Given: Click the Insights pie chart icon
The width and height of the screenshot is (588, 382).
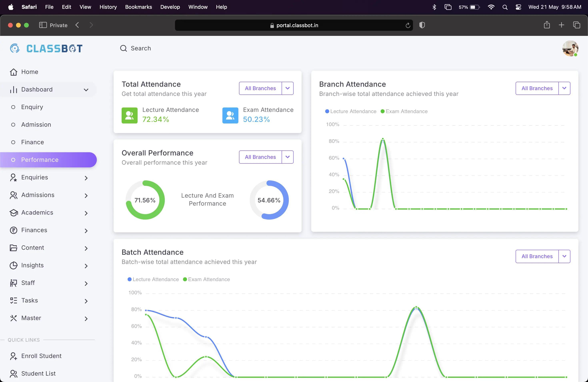Looking at the screenshot, I should (13, 265).
